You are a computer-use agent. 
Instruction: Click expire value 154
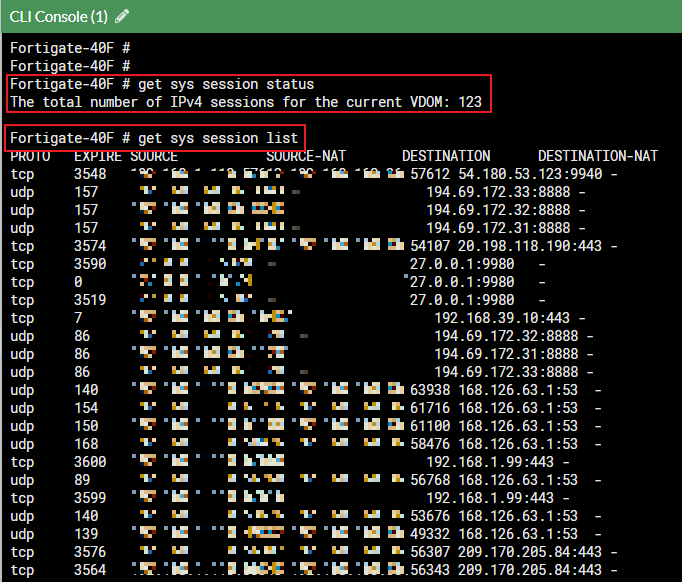coord(86,408)
